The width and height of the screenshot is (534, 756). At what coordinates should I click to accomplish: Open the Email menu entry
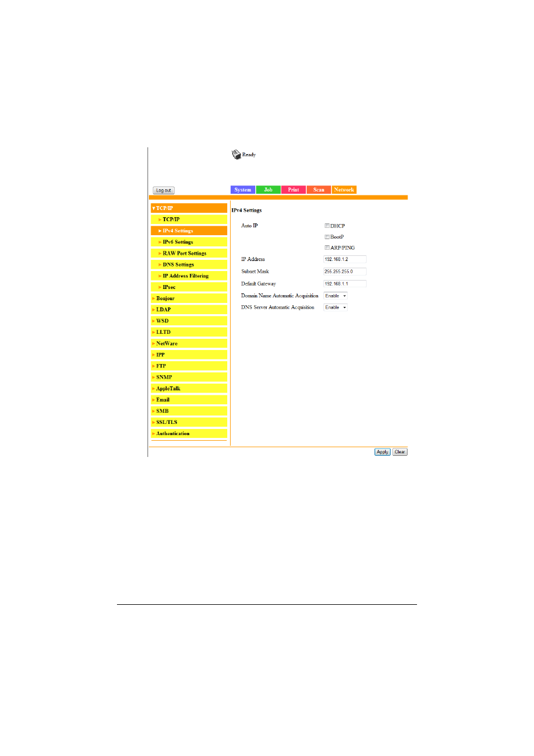pos(189,400)
